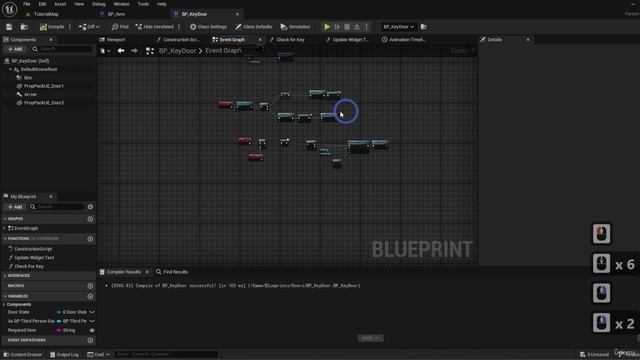Click Add in My Blueprint panel

click(15, 207)
